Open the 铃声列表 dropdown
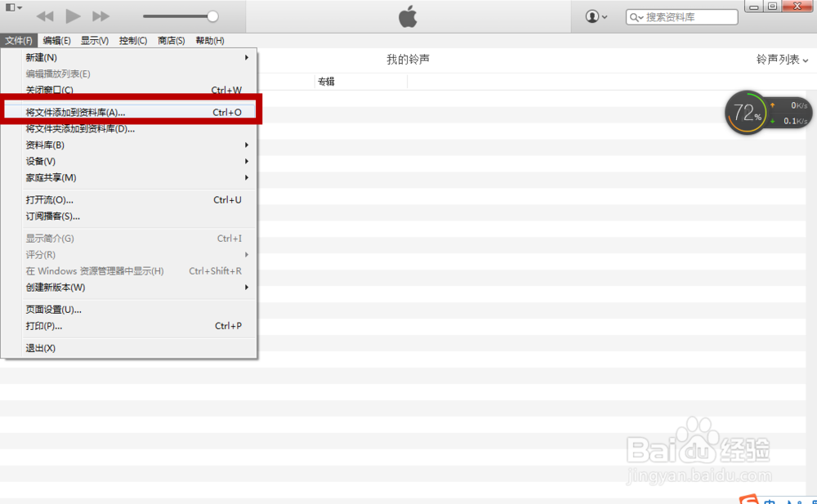Viewport: 817px width, 504px height. (x=782, y=60)
